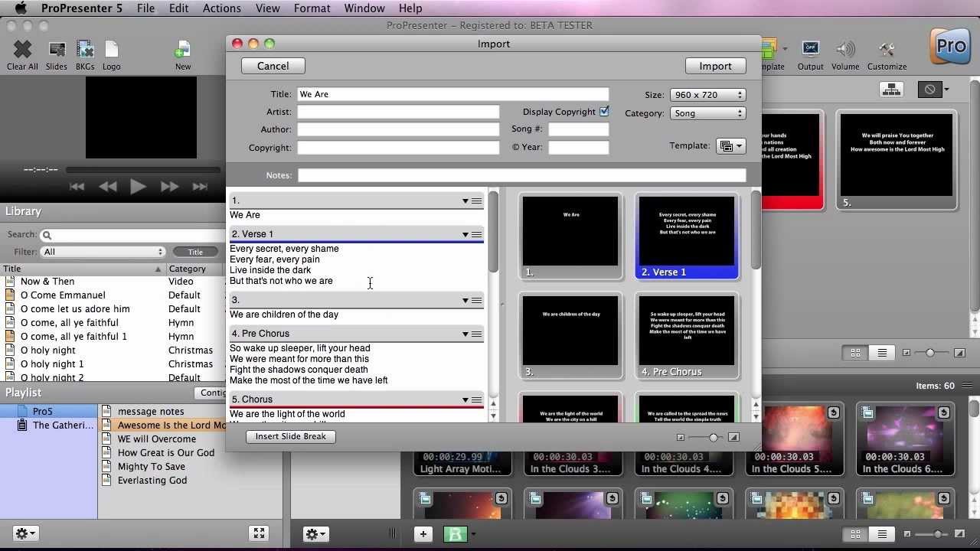Click the reorder handle for 5. Chorus

477,399
